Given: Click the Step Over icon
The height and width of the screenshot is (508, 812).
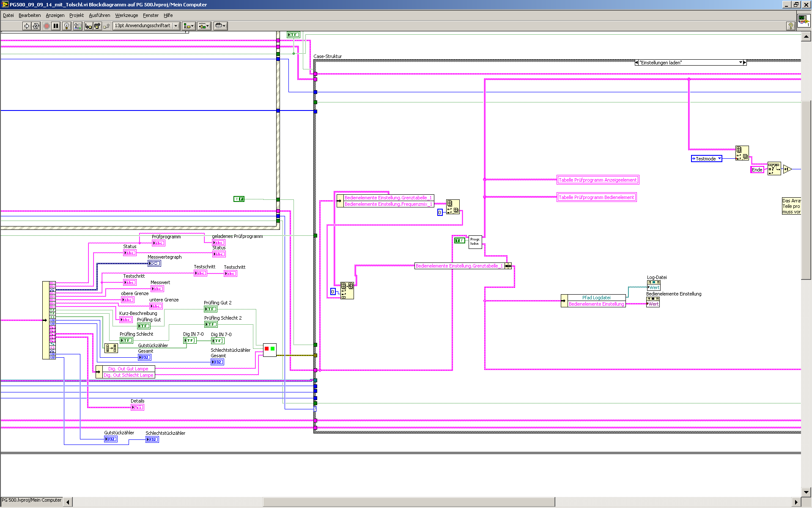Looking at the screenshot, I should tap(97, 26).
